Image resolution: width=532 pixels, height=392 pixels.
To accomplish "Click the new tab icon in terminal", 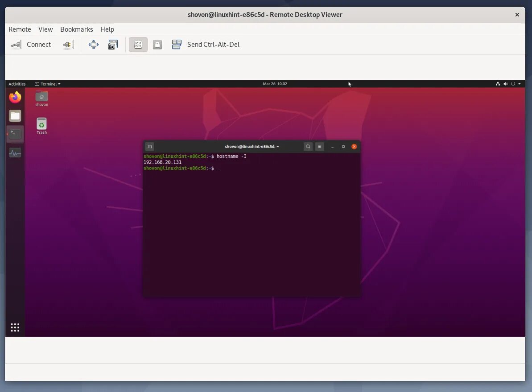I will tap(150, 147).
